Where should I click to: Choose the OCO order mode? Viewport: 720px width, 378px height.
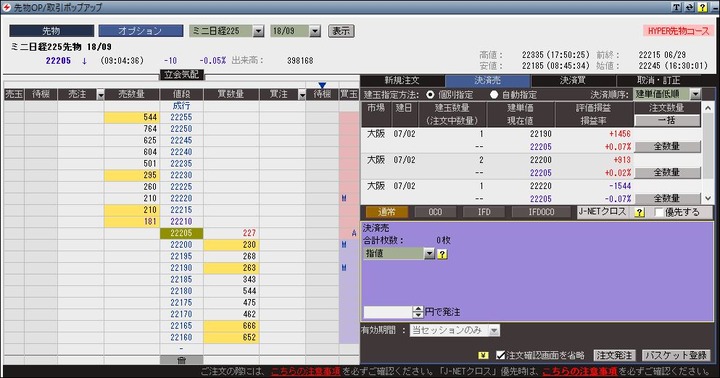click(435, 212)
